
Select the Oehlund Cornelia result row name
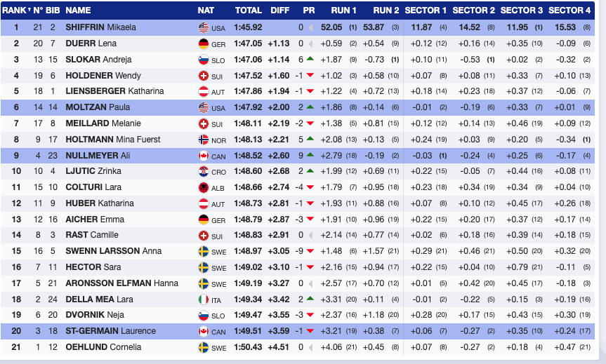pyautogui.click(x=103, y=348)
